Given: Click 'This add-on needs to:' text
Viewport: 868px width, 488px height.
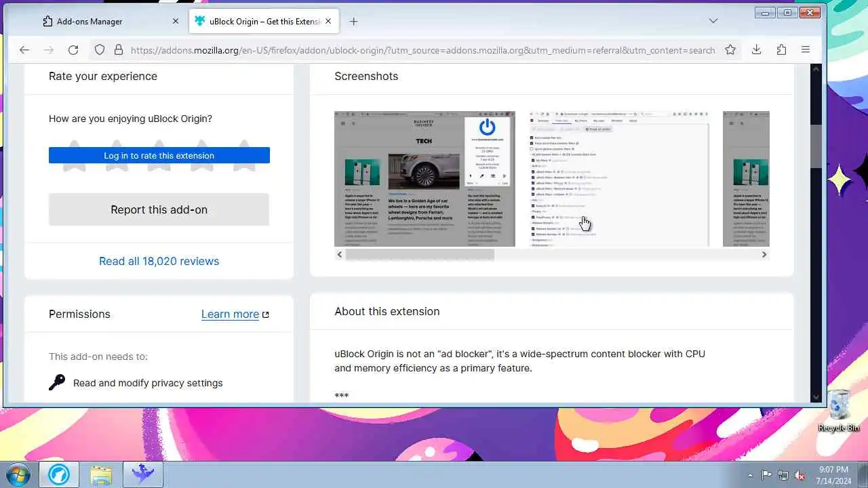Looking at the screenshot, I should [x=98, y=357].
